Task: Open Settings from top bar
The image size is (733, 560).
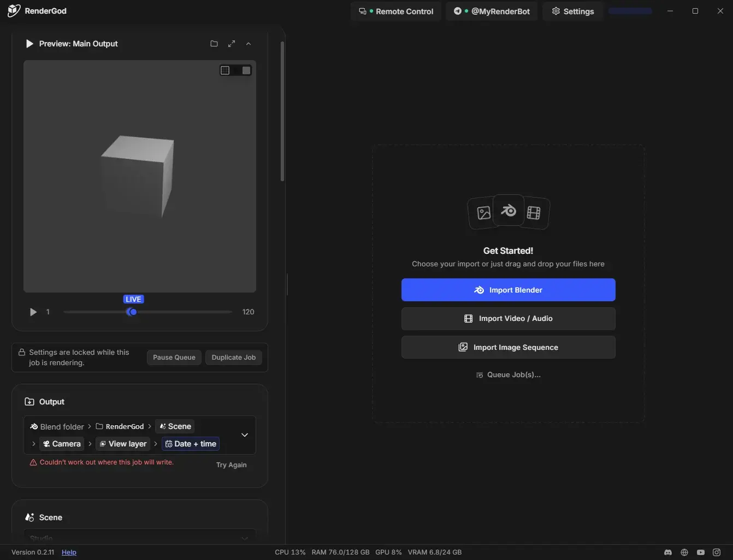Action: click(x=573, y=11)
